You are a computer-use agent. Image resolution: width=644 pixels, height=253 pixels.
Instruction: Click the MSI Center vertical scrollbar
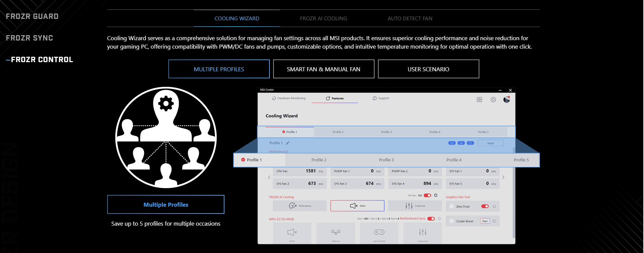(514, 203)
